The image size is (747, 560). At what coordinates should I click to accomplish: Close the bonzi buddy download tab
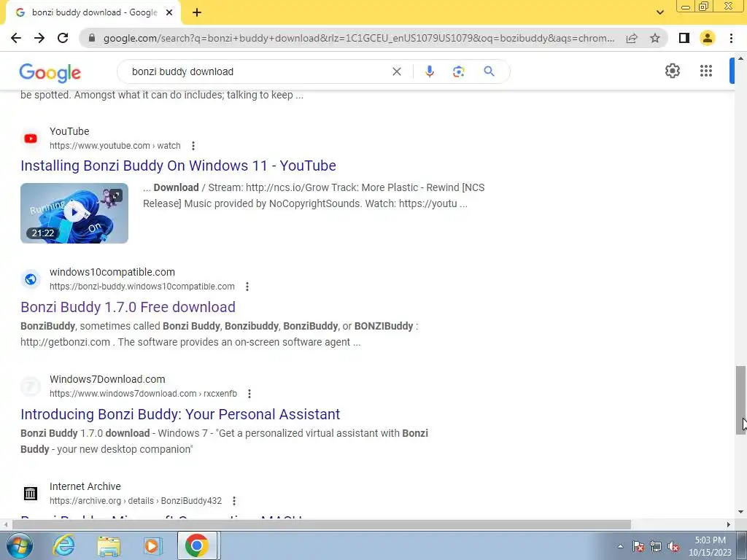[169, 12]
